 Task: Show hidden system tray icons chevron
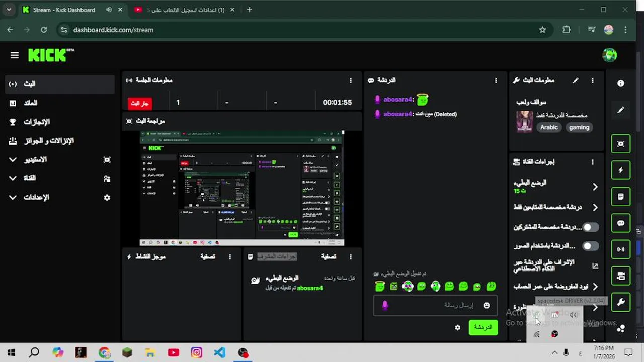click(x=554, y=352)
